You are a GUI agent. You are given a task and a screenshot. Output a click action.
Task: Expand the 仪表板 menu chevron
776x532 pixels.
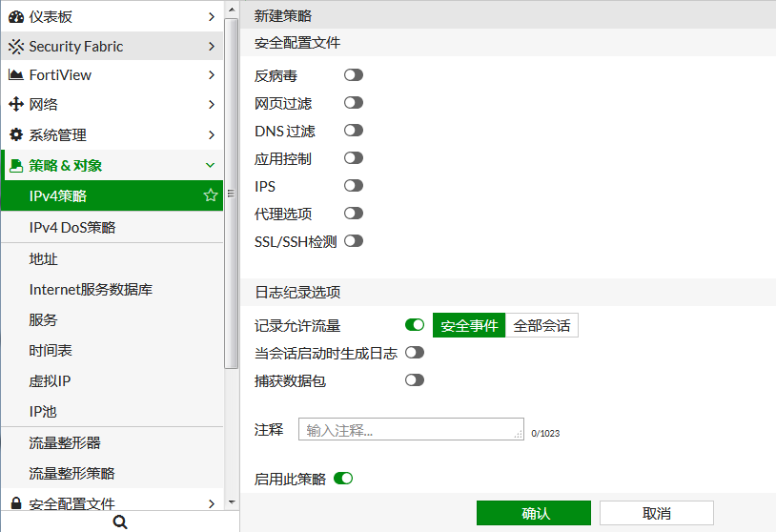pos(212,17)
